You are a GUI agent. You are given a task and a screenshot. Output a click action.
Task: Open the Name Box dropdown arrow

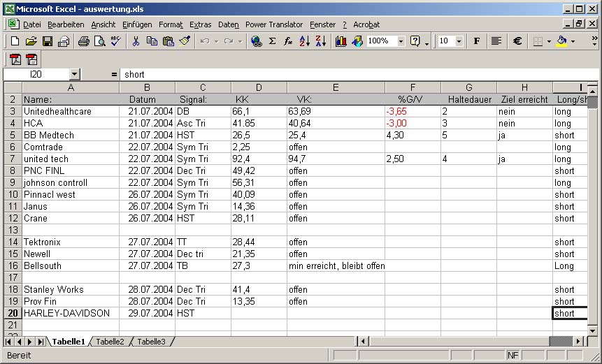pyautogui.click(x=75, y=74)
